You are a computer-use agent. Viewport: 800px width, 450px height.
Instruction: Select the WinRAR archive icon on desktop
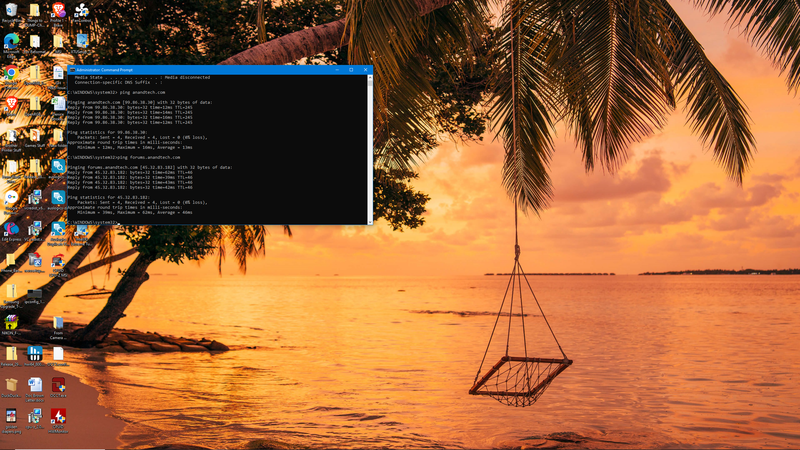pos(10,322)
